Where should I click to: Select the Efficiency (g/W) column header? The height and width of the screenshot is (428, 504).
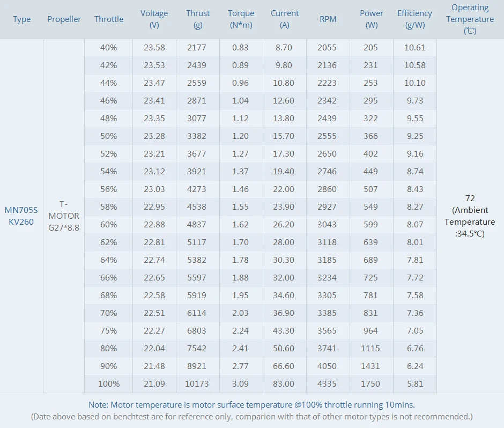coord(414,19)
